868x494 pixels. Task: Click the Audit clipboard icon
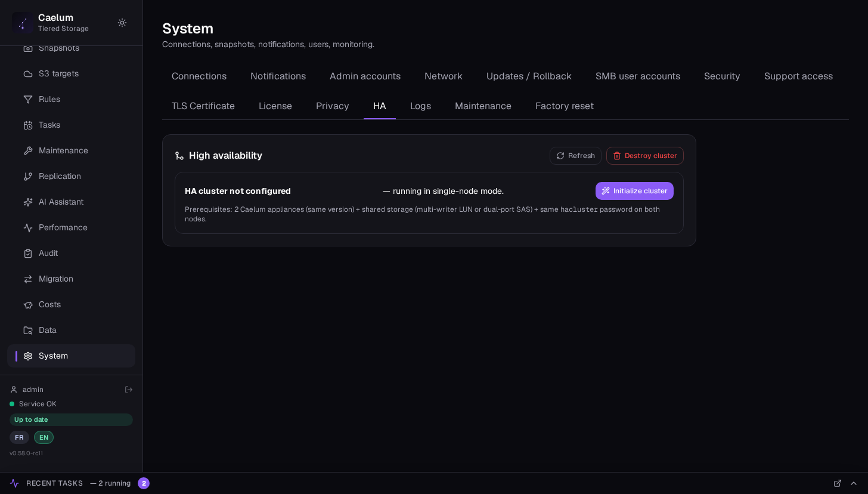click(x=28, y=254)
